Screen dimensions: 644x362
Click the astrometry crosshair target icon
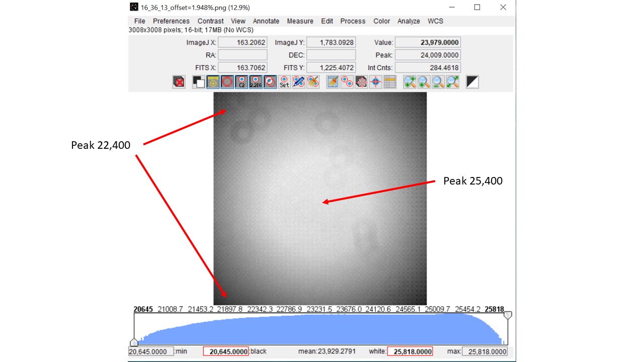376,82
